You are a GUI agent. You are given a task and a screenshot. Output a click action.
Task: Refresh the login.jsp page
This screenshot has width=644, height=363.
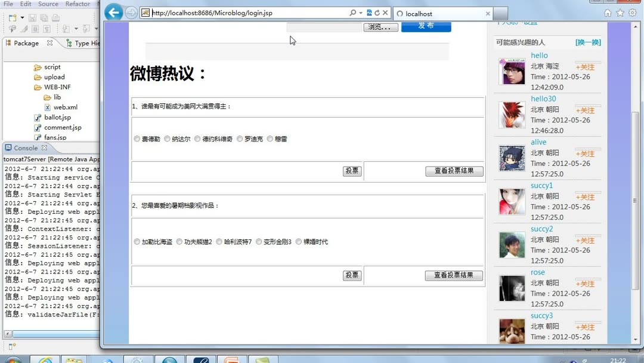click(x=376, y=12)
